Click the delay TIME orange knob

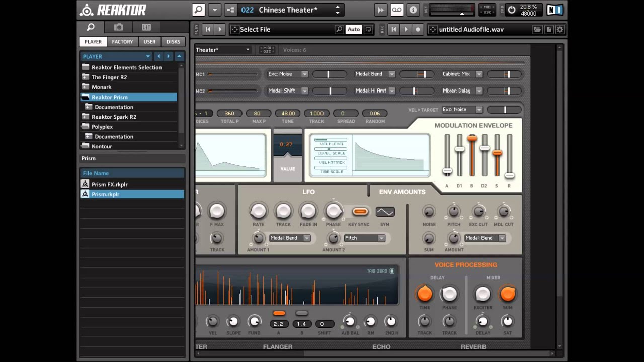coord(425,294)
